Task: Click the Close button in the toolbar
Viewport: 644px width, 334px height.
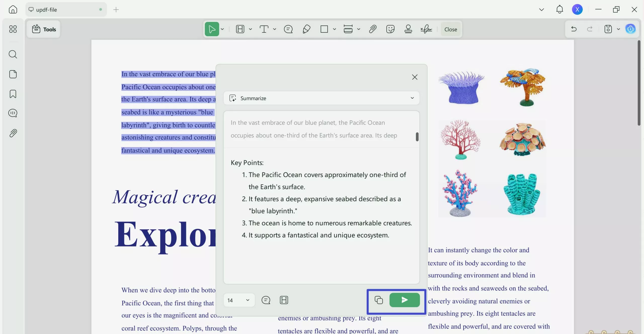Action: (450, 29)
